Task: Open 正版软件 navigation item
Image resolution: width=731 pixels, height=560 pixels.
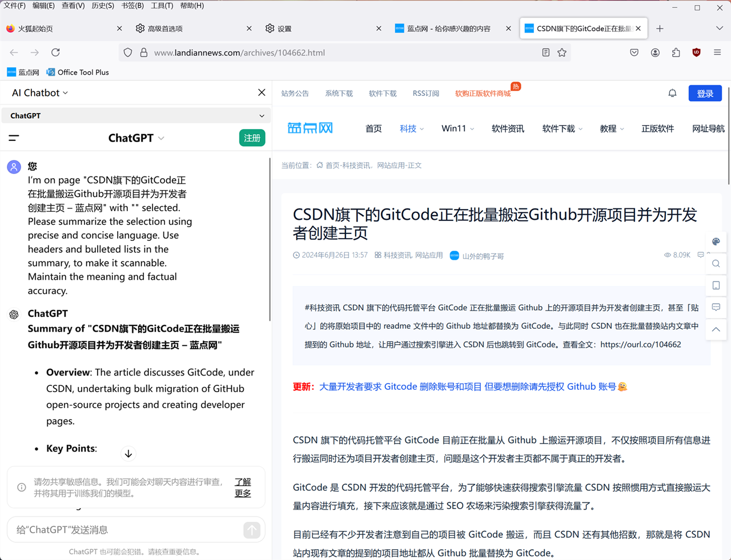Action: point(657,128)
